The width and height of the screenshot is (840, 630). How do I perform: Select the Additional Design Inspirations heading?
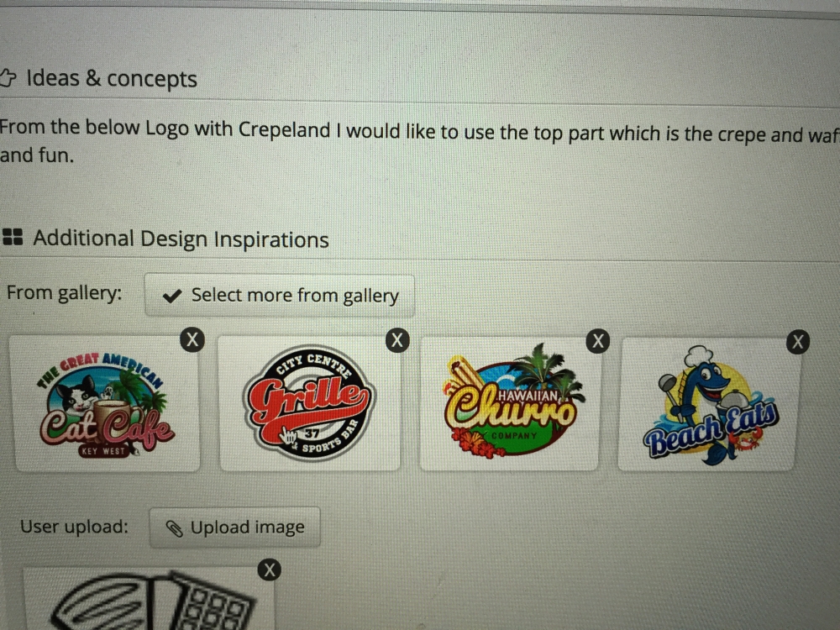181,239
